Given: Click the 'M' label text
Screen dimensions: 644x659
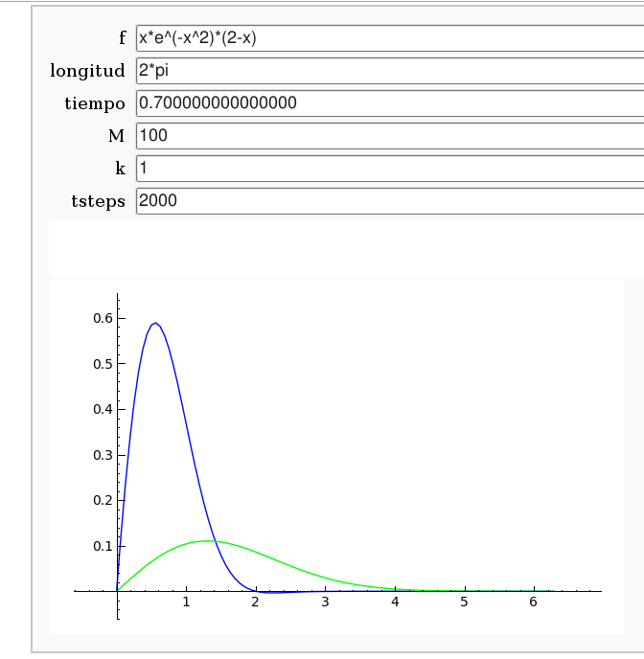Looking at the screenshot, I should [117, 136].
